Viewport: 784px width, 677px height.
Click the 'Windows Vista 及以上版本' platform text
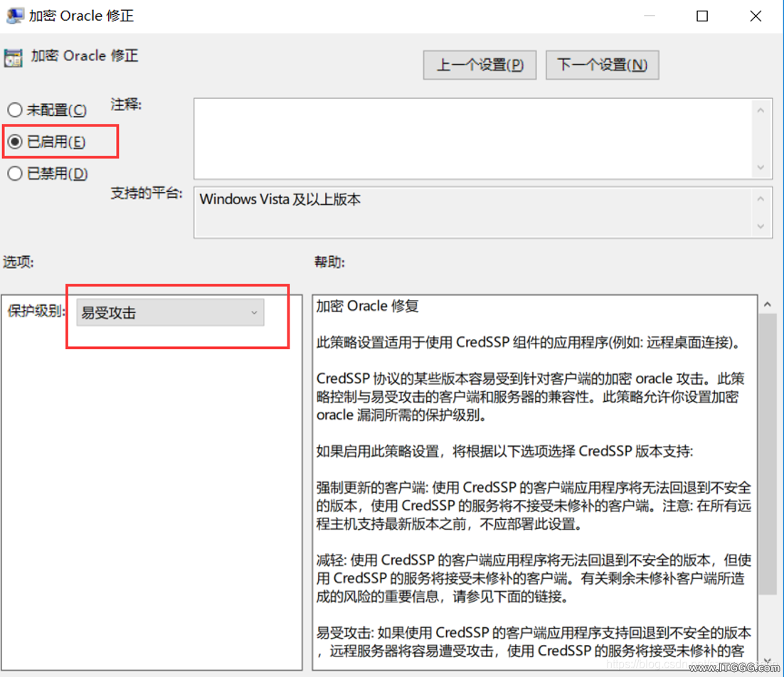[280, 199]
